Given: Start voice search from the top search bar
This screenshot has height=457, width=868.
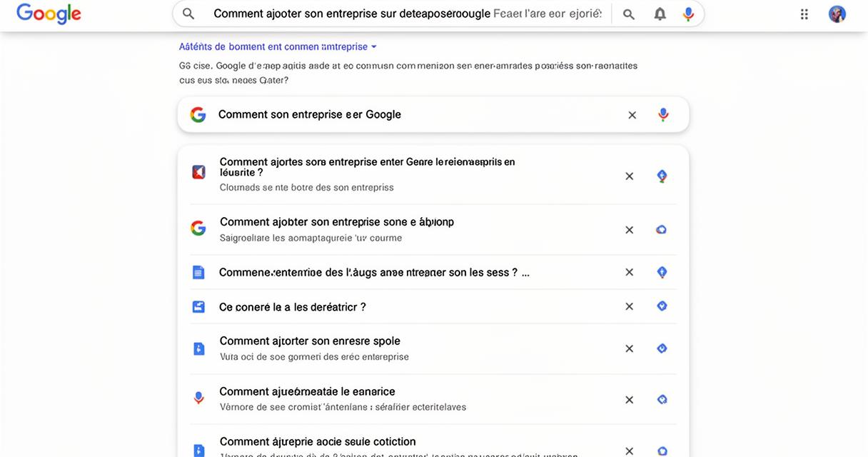Looking at the screenshot, I should pyautogui.click(x=688, y=14).
